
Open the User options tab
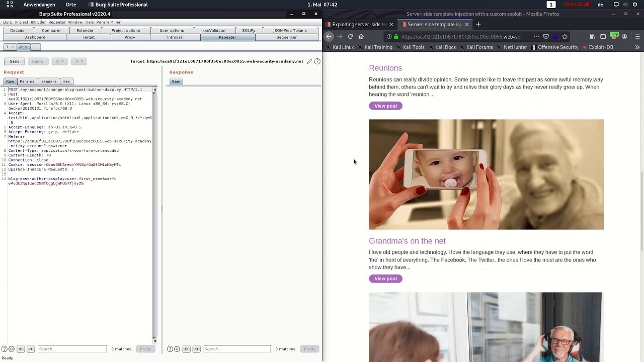pyautogui.click(x=172, y=31)
